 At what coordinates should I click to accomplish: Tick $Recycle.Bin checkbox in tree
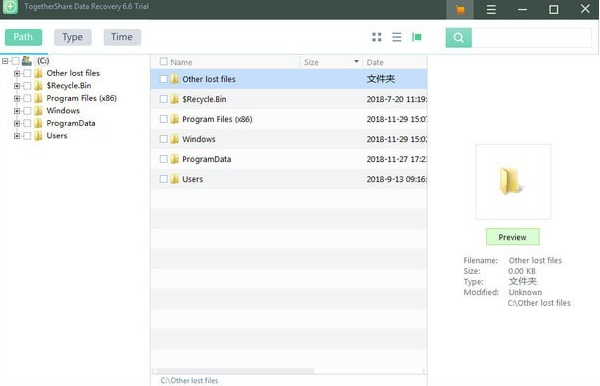tap(27, 86)
